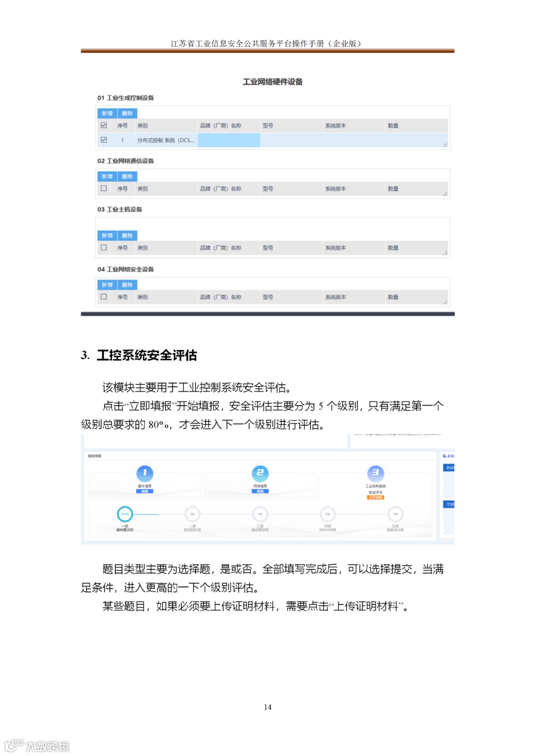
Task: Click step 1 基本信息 circle icon
Action: (x=145, y=473)
